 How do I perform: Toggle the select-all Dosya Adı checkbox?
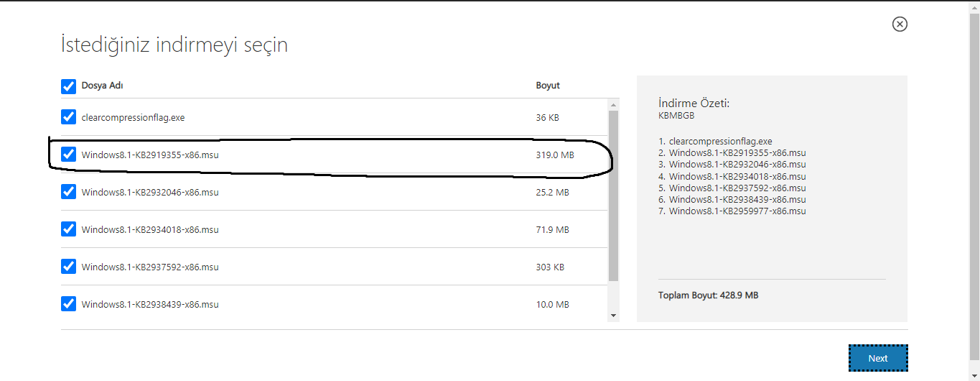[68, 86]
